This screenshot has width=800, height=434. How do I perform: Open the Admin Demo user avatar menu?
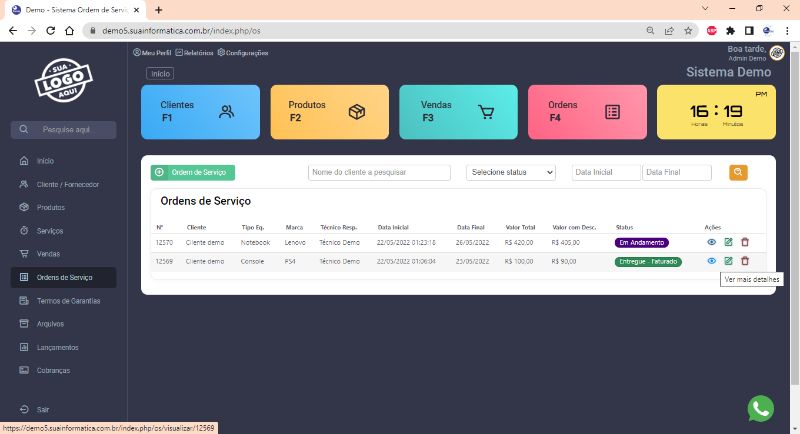[777, 53]
